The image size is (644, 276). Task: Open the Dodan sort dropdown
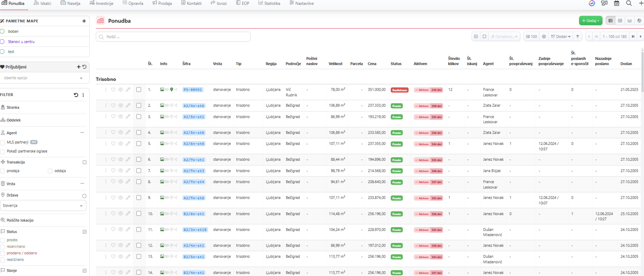point(561,37)
